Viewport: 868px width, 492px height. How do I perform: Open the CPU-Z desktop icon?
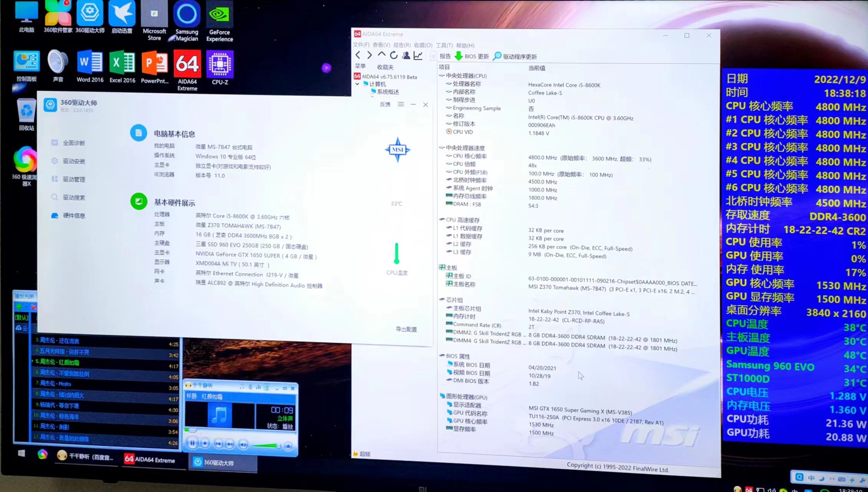tap(220, 68)
